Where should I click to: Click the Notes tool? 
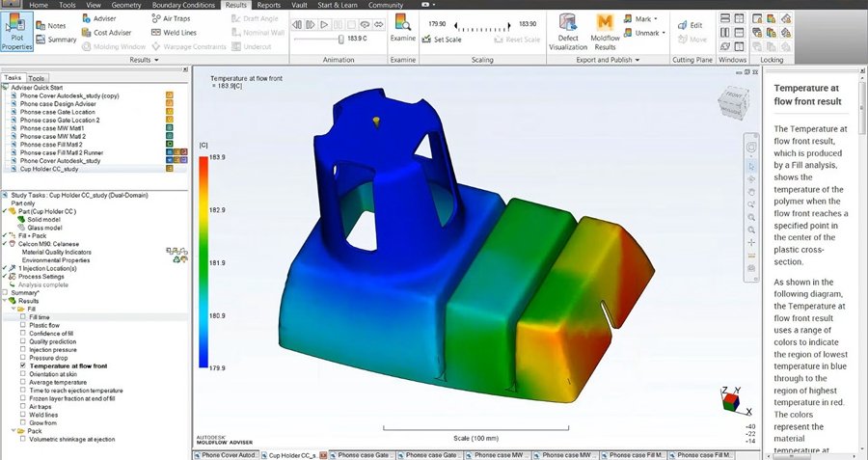[x=50, y=25]
